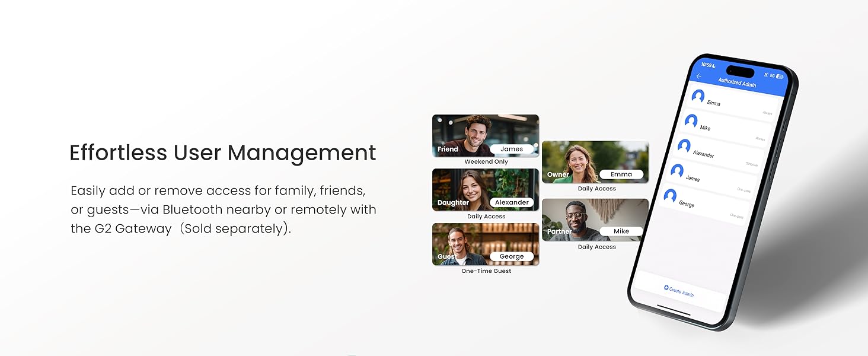Click the Authorized Admin header title
The height and width of the screenshot is (356, 868).
pos(737,83)
